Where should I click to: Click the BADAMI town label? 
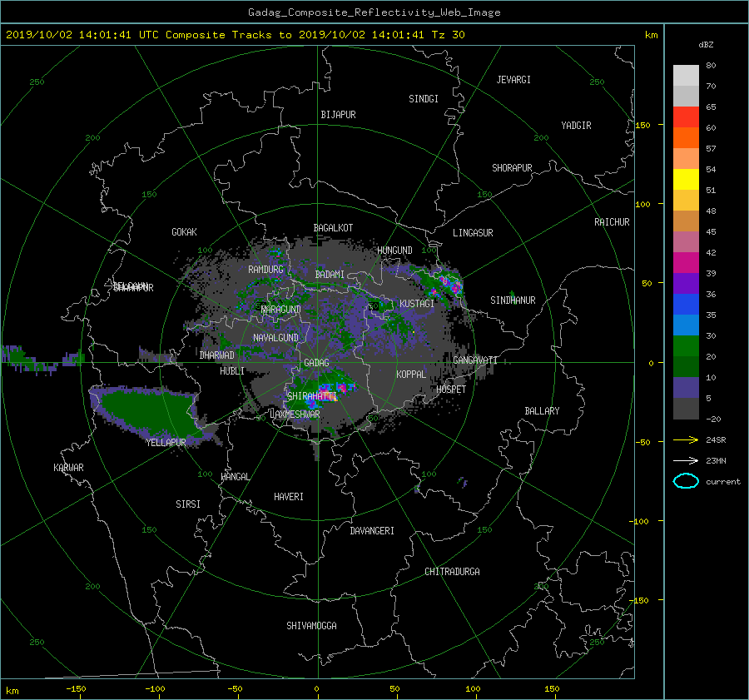click(330, 275)
